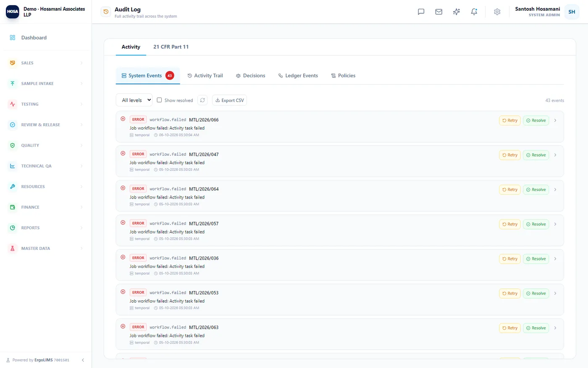Click error status icon for MTL/2026/066
The image size is (588, 368).
[123, 119]
